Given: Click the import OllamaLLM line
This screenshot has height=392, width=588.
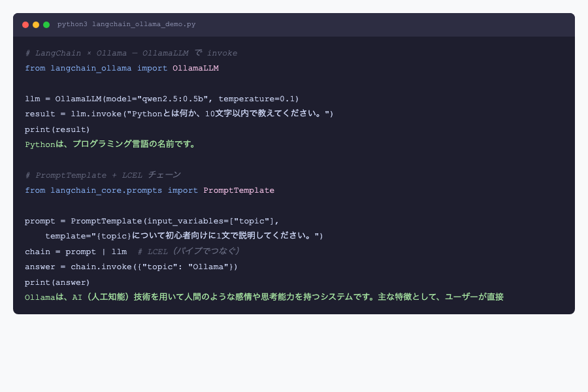Looking at the screenshot, I should click(122, 68).
